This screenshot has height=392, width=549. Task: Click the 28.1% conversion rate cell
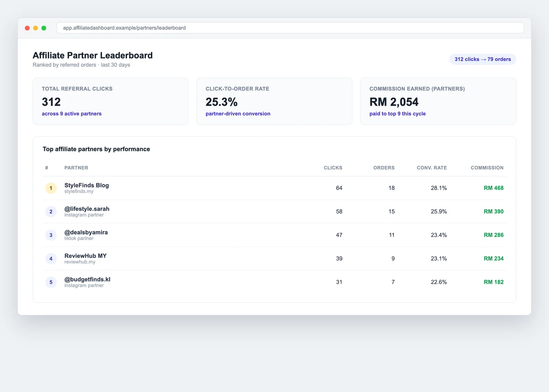coord(439,188)
